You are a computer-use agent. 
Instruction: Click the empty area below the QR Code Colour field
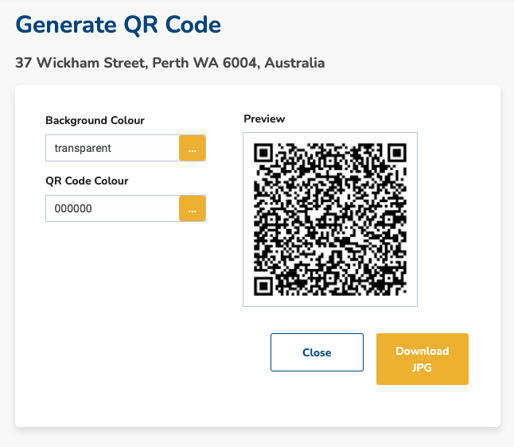(x=126, y=283)
